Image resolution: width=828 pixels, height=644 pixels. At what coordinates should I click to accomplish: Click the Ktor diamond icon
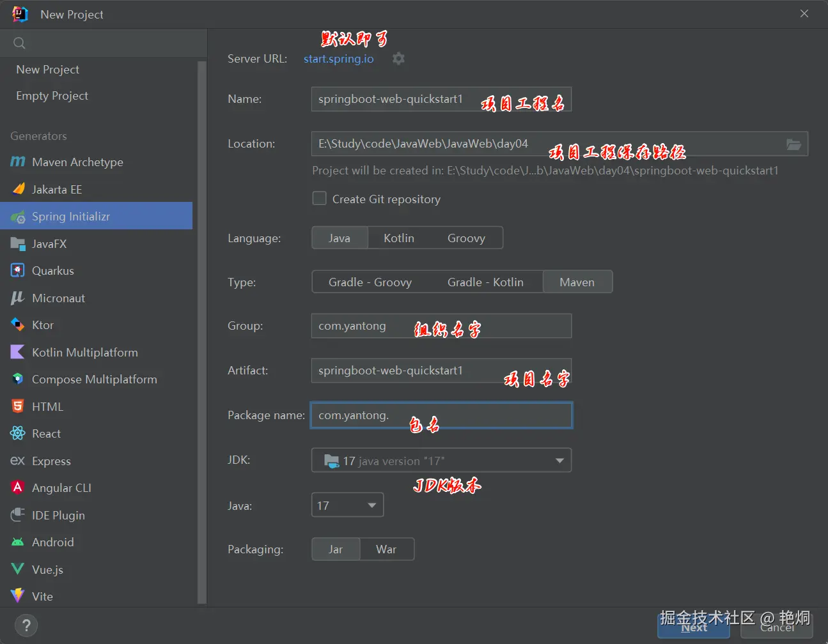click(x=18, y=325)
